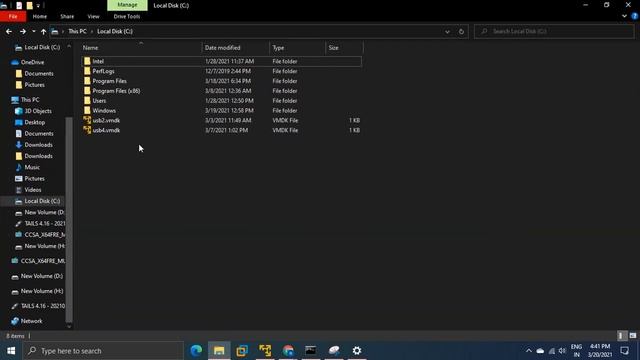Select the Program Files folder
The image size is (640, 360).
(x=109, y=81)
